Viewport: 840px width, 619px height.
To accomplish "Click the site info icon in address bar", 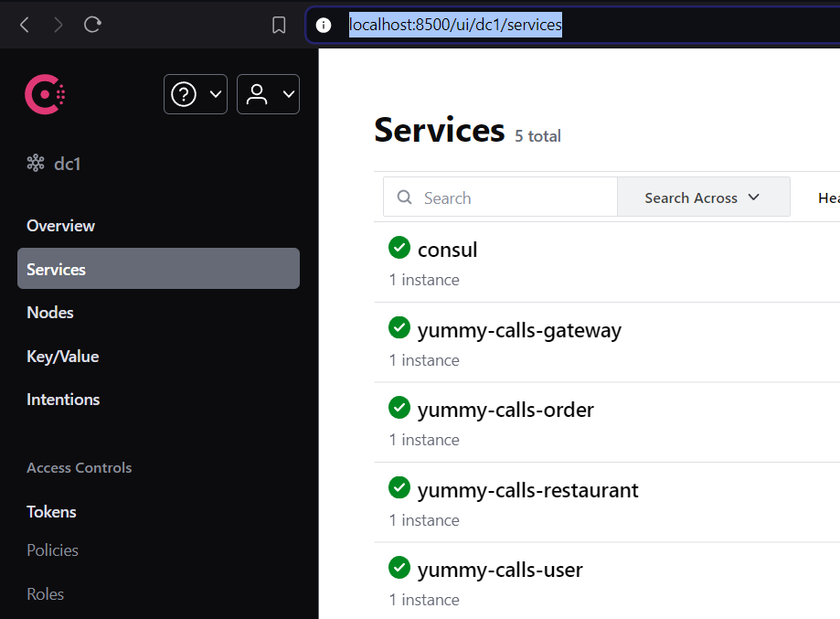I will pos(323,25).
